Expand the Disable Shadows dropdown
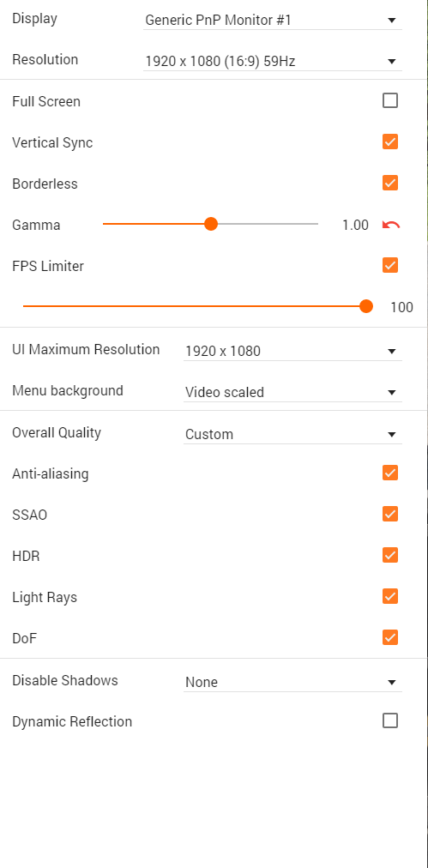428x868 pixels. click(x=292, y=682)
